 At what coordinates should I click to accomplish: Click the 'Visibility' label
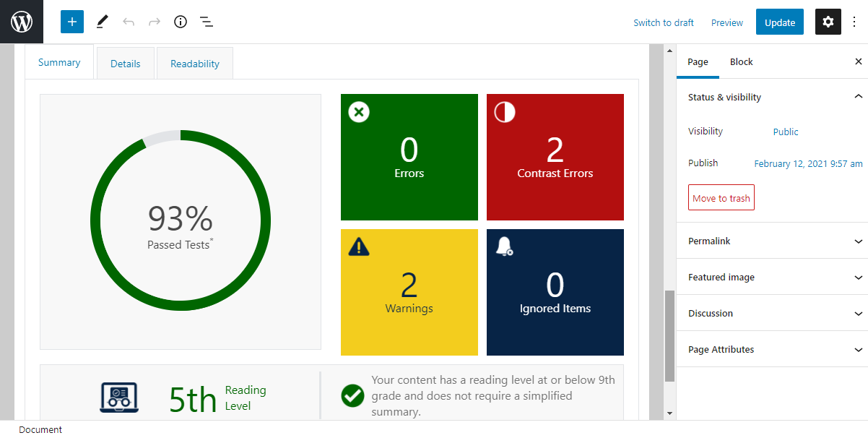click(x=706, y=132)
